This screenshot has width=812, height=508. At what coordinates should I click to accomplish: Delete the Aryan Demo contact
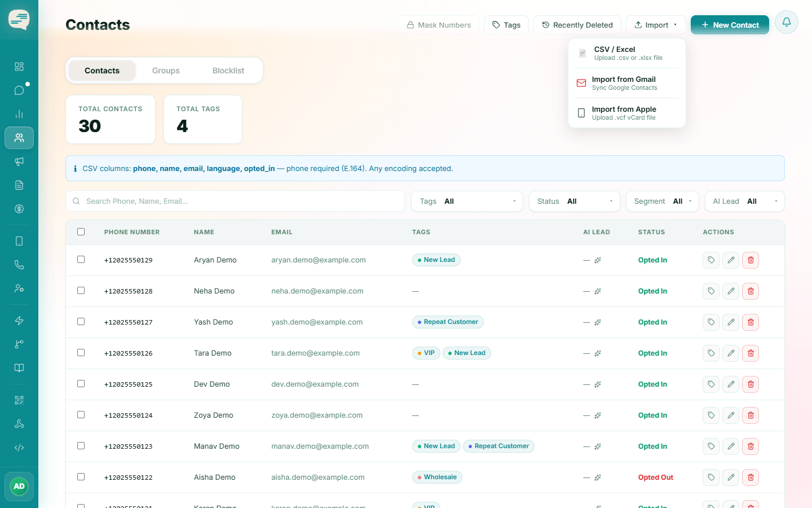point(751,260)
